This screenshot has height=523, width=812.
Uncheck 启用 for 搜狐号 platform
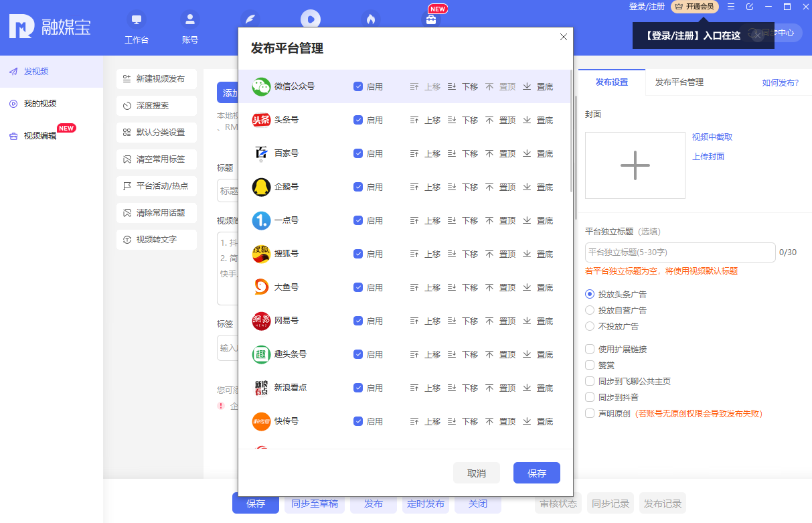[357, 254]
